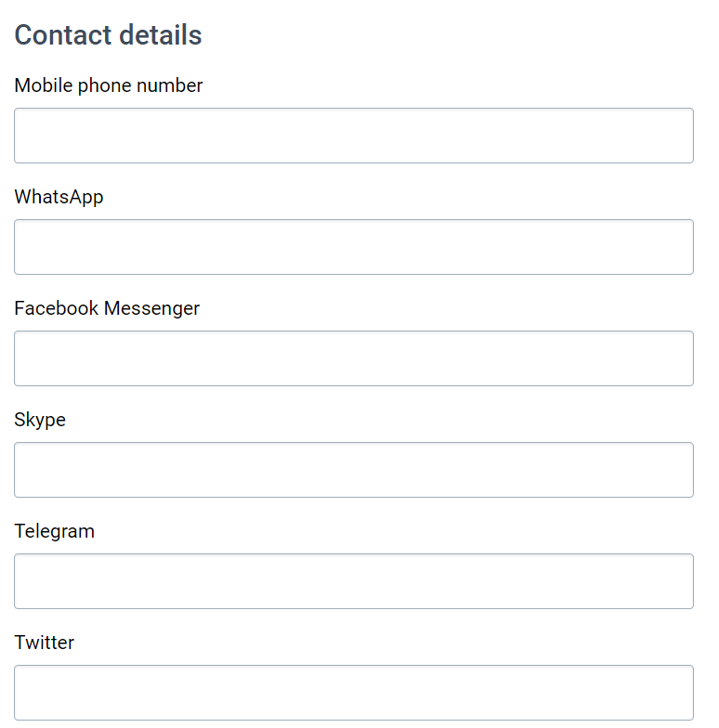
Task: Click the Mobile phone number input field
Action: click(x=354, y=136)
